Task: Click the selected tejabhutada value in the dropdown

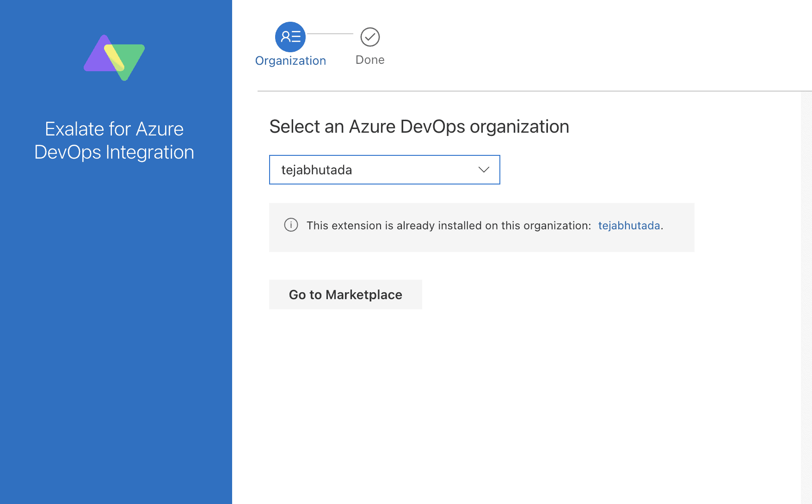Action: pos(317,170)
